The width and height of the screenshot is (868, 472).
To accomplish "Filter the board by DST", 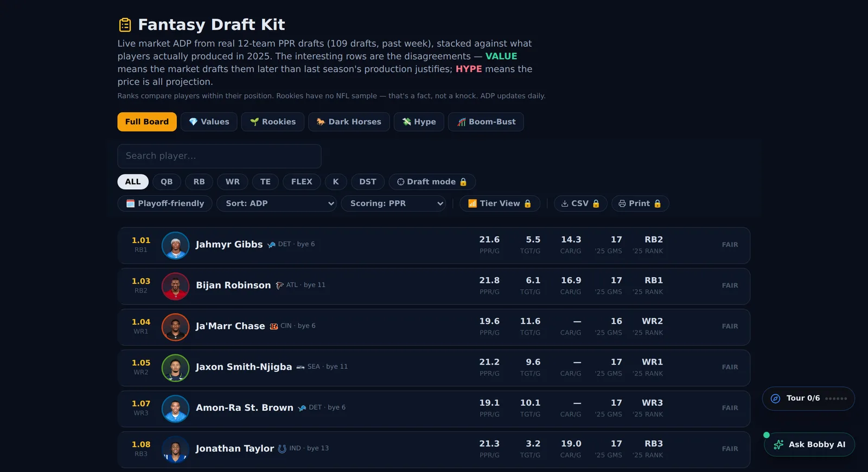I will coord(368,182).
